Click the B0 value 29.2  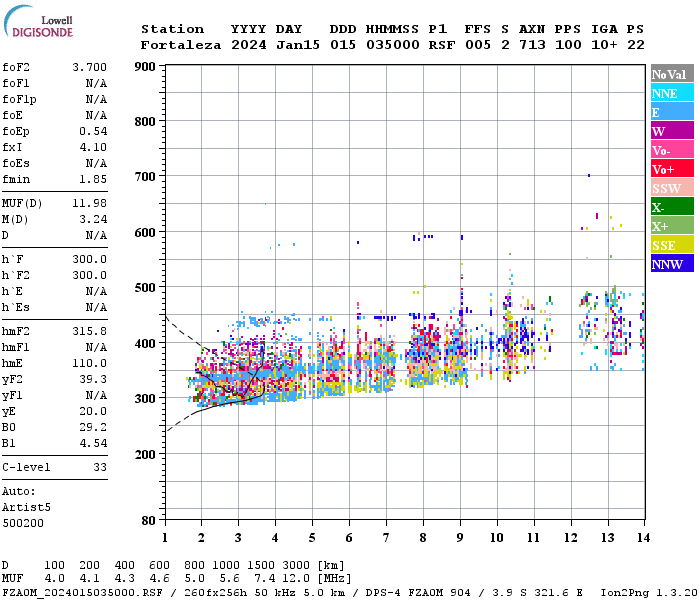(x=93, y=427)
